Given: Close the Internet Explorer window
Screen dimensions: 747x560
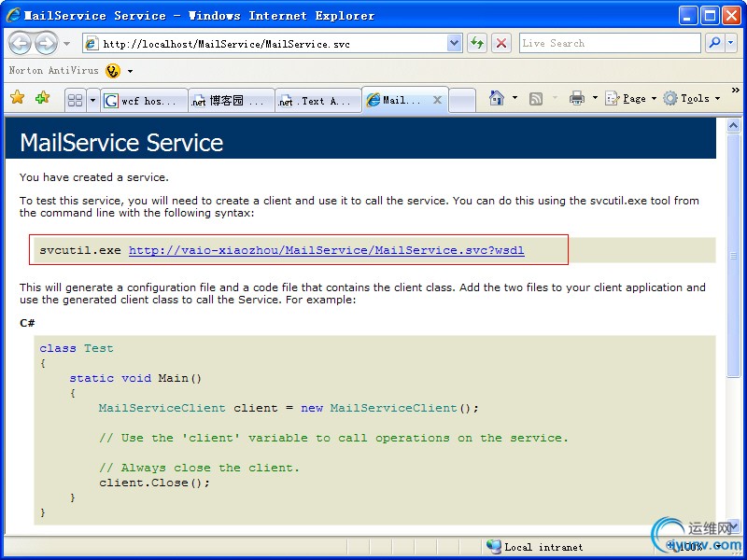Looking at the screenshot, I should pos(731,16).
